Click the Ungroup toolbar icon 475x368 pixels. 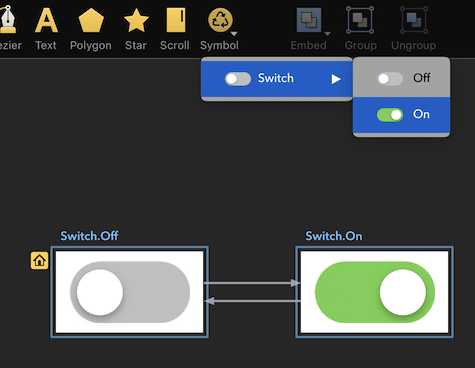click(x=414, y=20)
